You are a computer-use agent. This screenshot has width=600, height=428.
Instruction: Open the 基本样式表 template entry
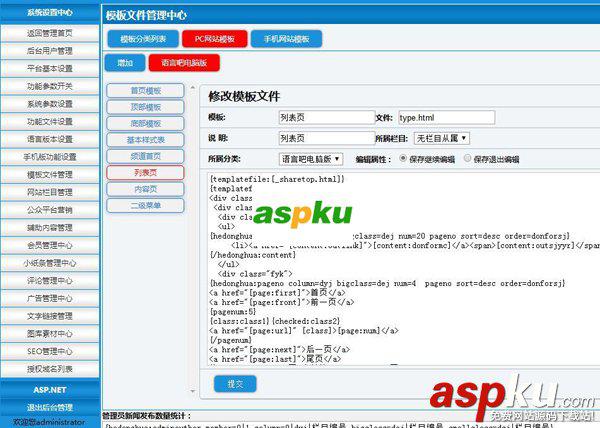pos(145,140)
